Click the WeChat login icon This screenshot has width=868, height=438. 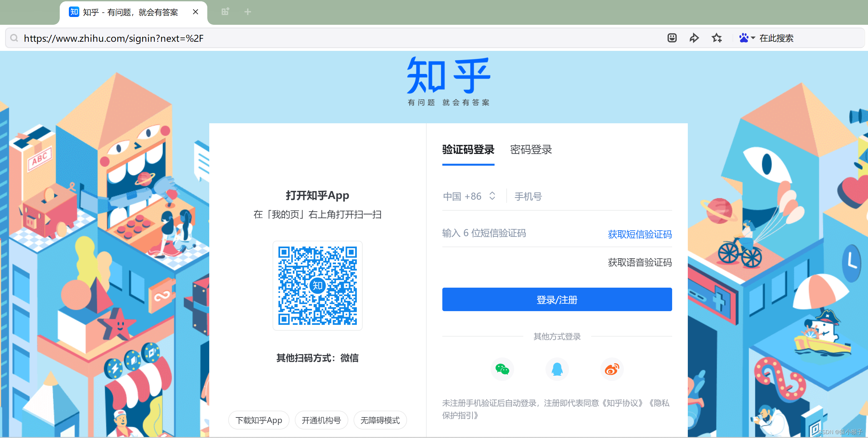pos(502,369)
